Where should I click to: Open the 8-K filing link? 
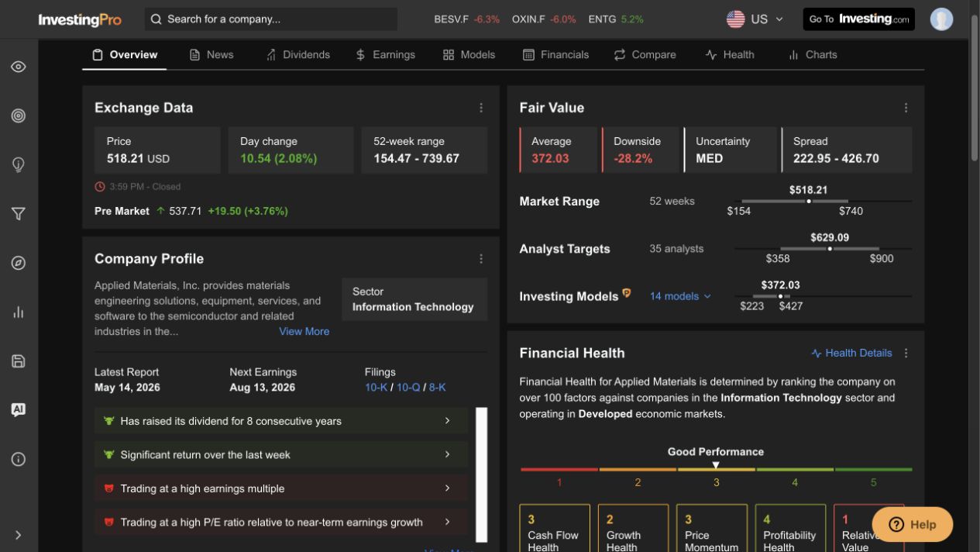[x=437, y=387]
